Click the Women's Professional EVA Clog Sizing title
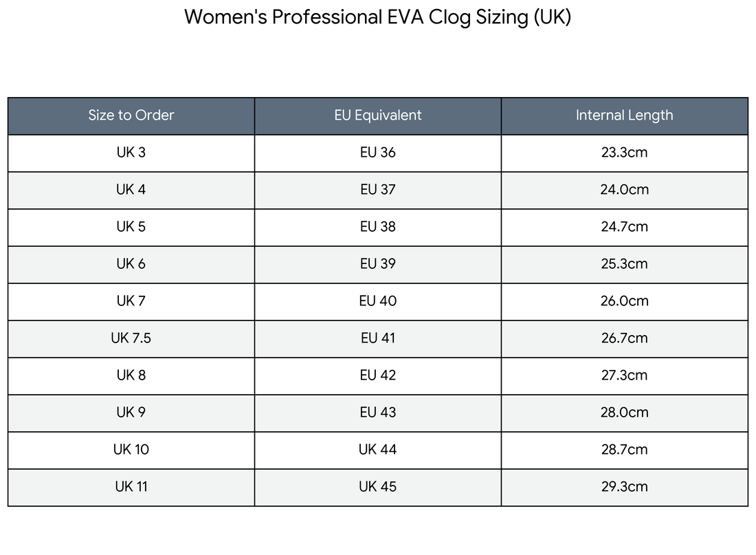This screenshot has width=756, height=555. (378, 17)
